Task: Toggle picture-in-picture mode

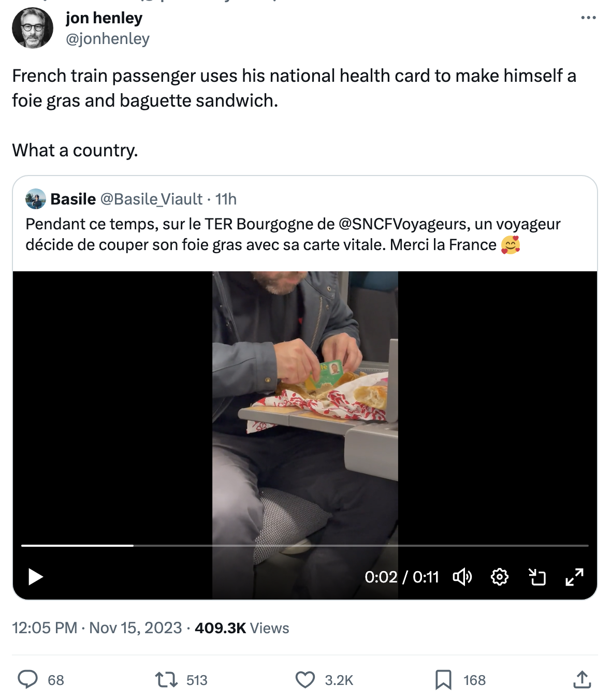Action: [537, 576]
